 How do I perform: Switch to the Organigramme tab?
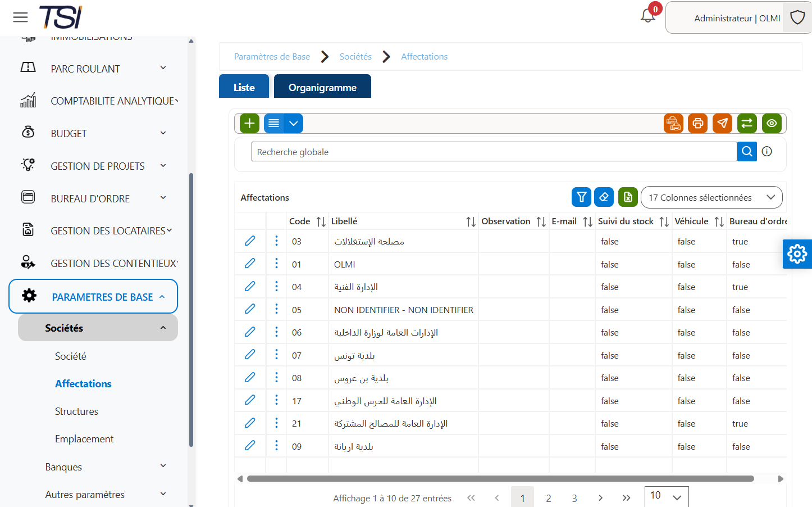[x=322, y=87]
